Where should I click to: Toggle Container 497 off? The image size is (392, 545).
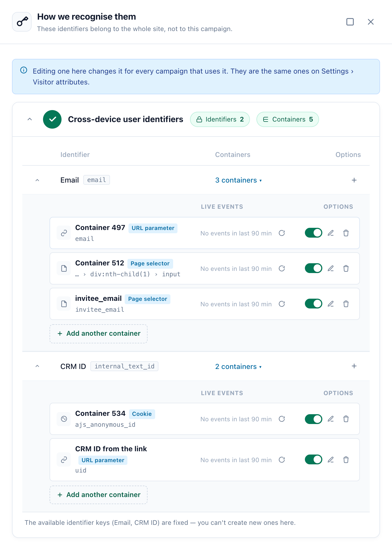(314, 233)
